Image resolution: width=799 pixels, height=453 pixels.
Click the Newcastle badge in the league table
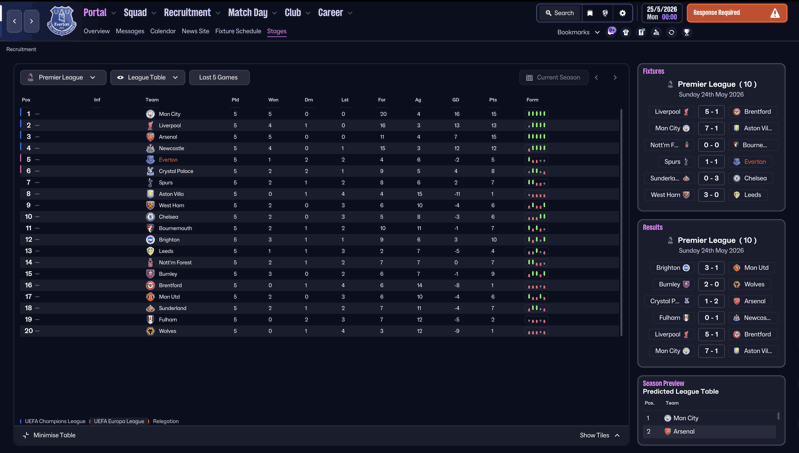[150, 148]
